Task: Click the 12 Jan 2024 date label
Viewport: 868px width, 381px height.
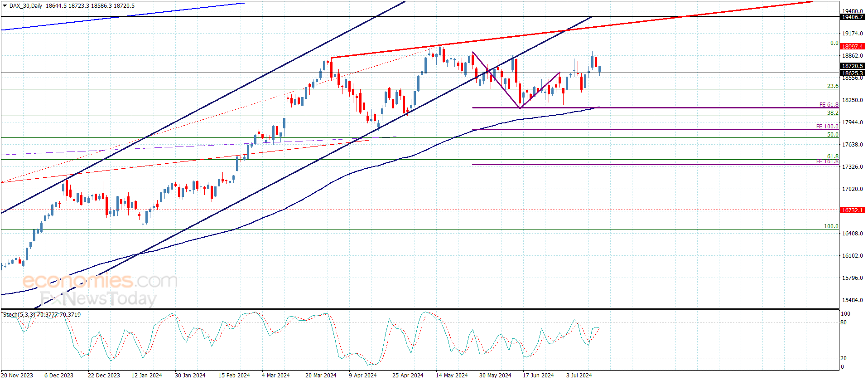Action: click(x=146, y=375)
